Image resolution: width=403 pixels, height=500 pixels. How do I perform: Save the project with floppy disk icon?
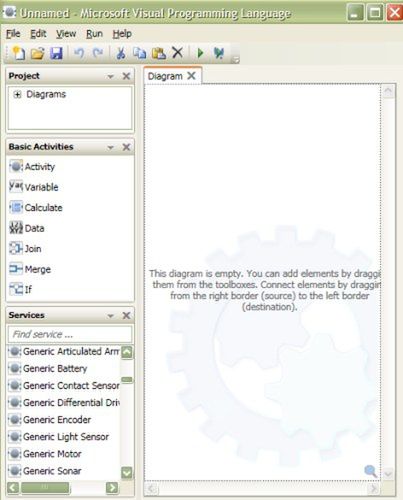[56, 53]
